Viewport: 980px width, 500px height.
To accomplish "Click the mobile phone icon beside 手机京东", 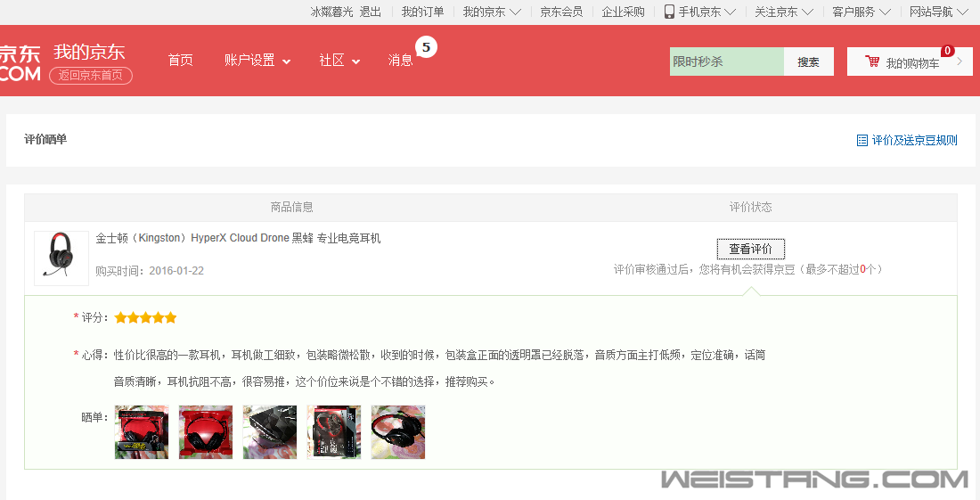I will coord(669,12).
